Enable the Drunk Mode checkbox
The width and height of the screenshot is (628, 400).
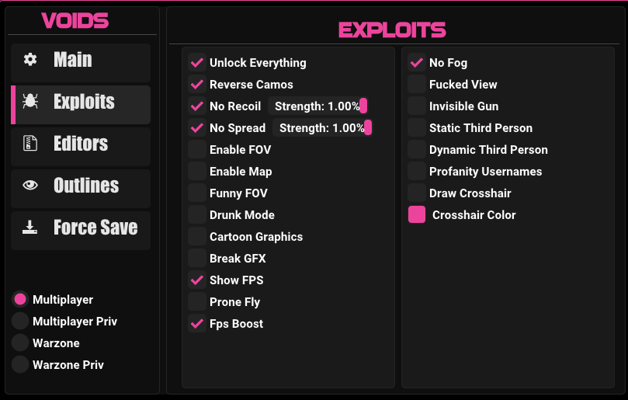197,215
